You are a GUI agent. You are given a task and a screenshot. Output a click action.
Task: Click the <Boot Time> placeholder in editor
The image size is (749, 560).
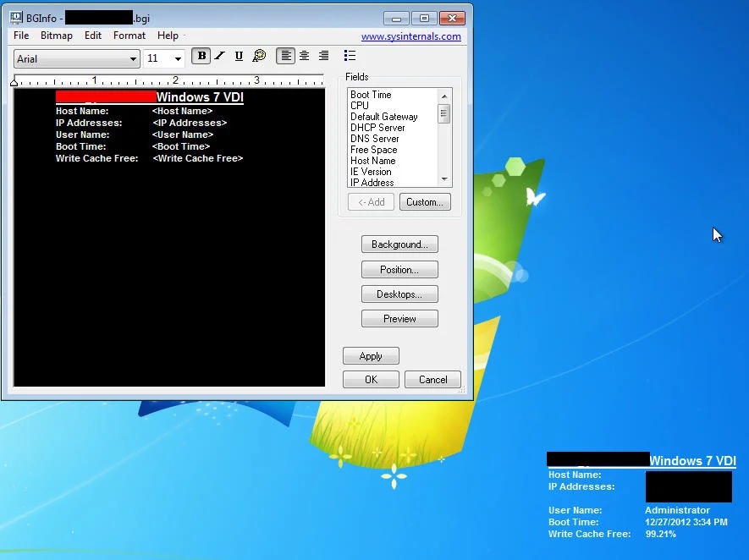point(181,146)
